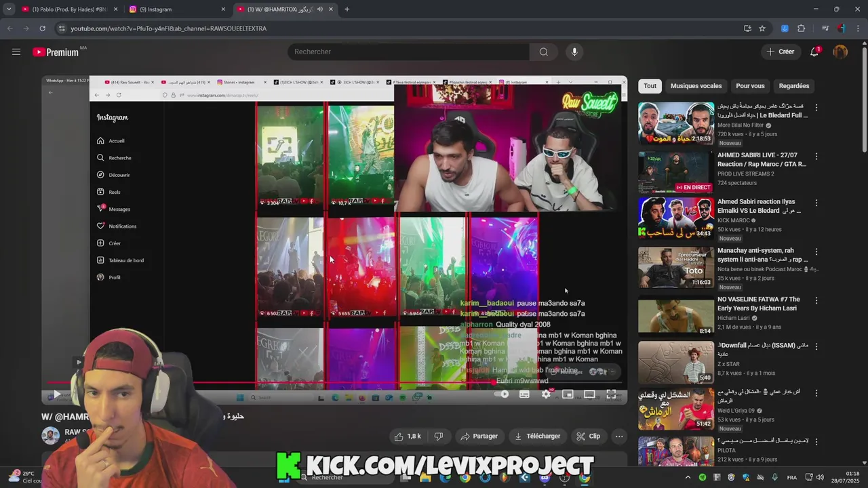Open the notifications bell
This screenshot has width=868, height=488.
[814, 52]
